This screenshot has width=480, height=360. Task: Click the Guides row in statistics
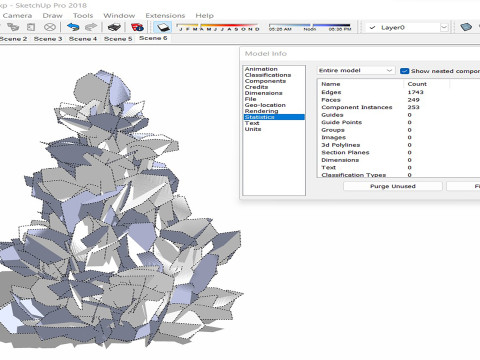point(399,115)
